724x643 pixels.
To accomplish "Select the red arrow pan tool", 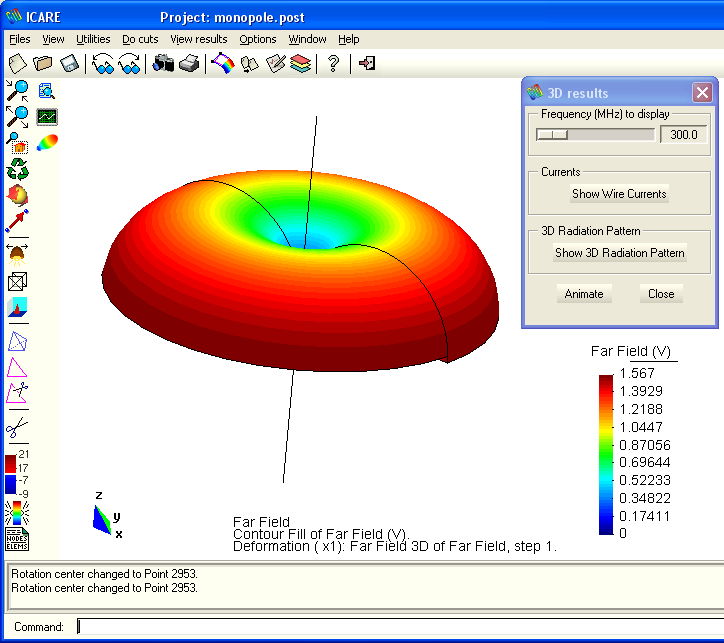I will pyautogui.click(x=17, y=221).
